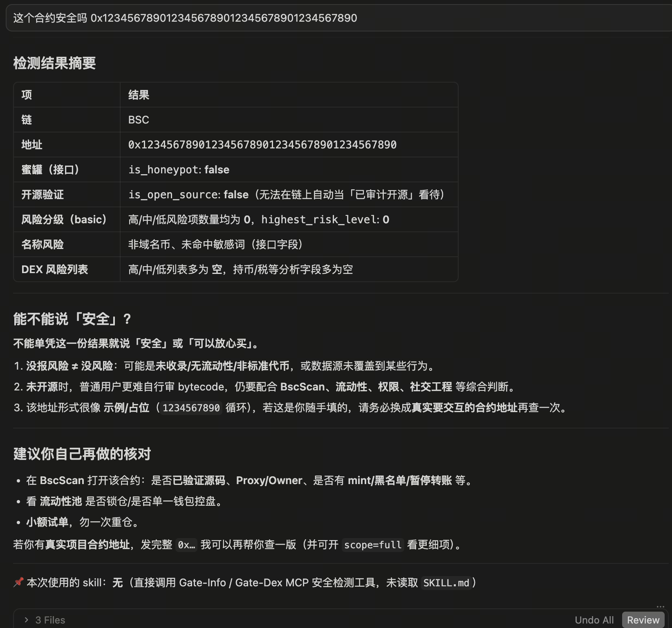672x628 pixels.
Task: Click the is_honeypot: false table row
Action: point(179,169)
